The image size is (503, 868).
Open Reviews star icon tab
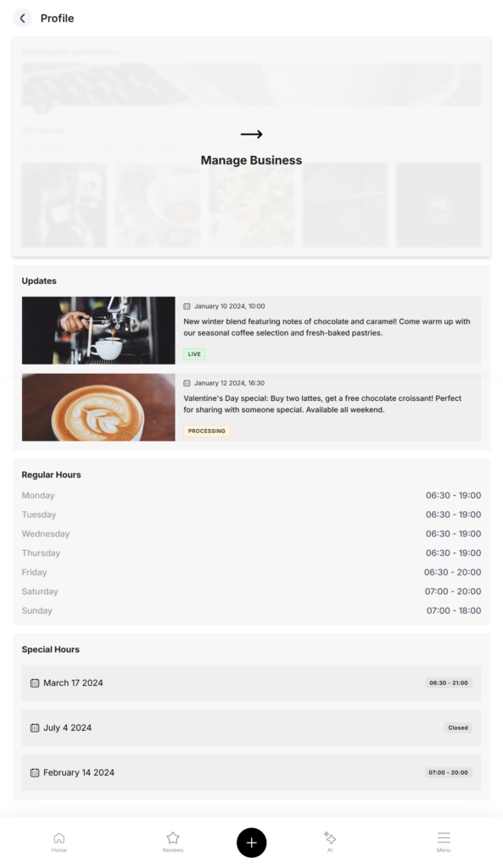(173, 842)
